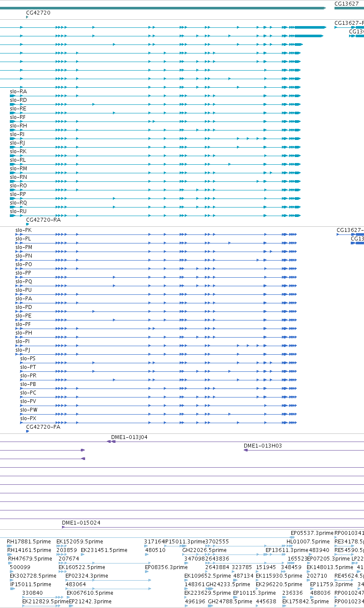Screen dimensions: 364x608
Task: Click the slo-PW protein label
Action: click(x=29, y=410)
